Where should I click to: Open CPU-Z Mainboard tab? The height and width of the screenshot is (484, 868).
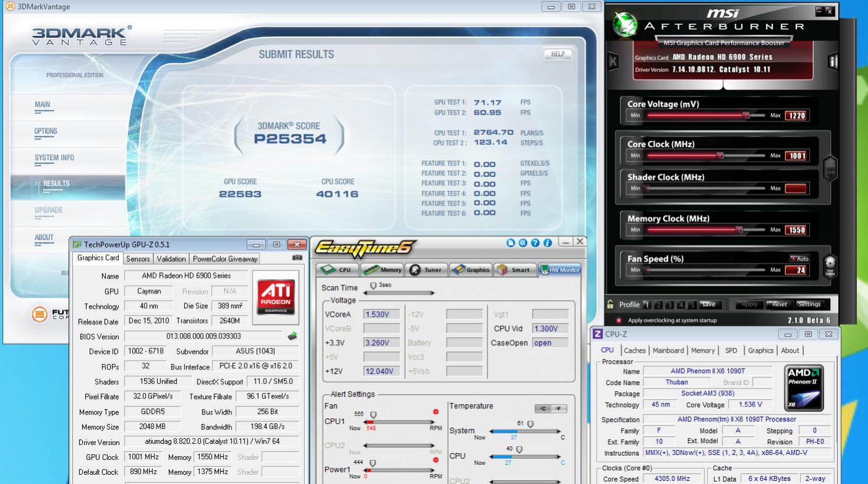coord(668,350)
